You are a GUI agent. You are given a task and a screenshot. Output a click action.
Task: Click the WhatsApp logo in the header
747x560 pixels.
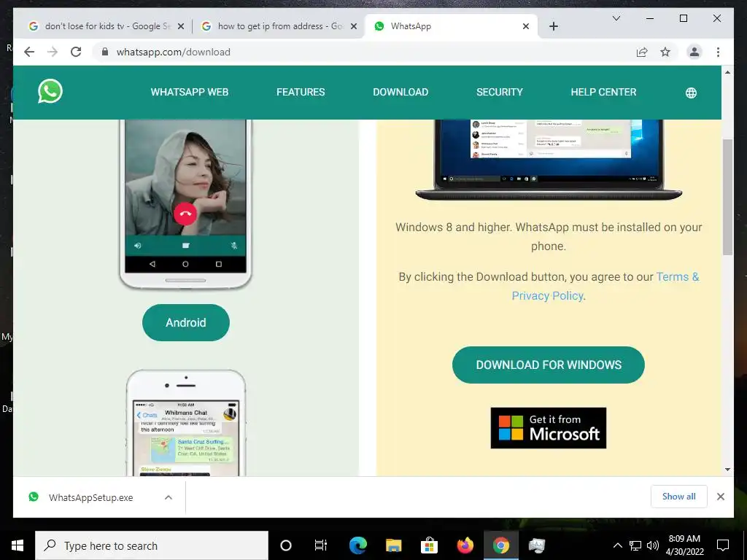50,91
